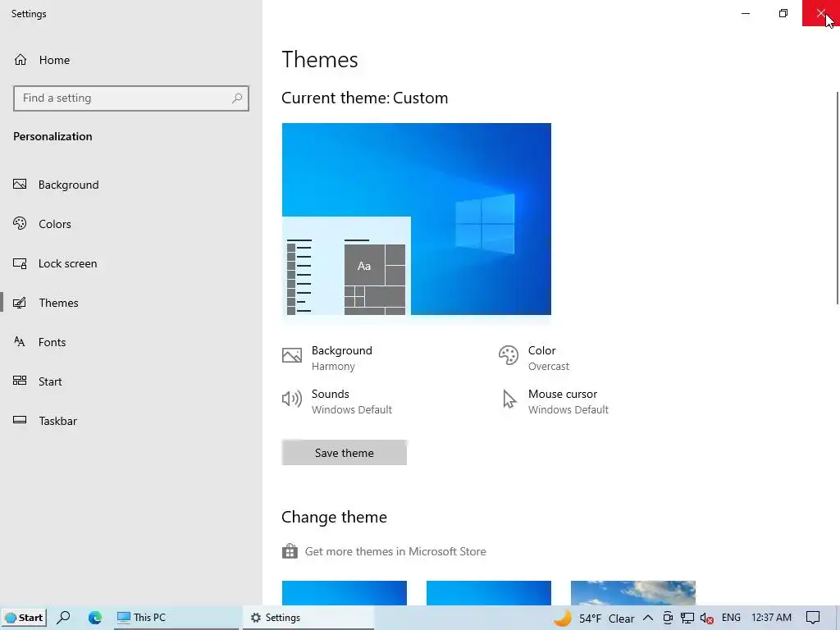The height and width of the screenshot is (630, 840).
Task: Open weather widget showing 54°F Clear
Action: pyautogui.click(x=594, y=619)
